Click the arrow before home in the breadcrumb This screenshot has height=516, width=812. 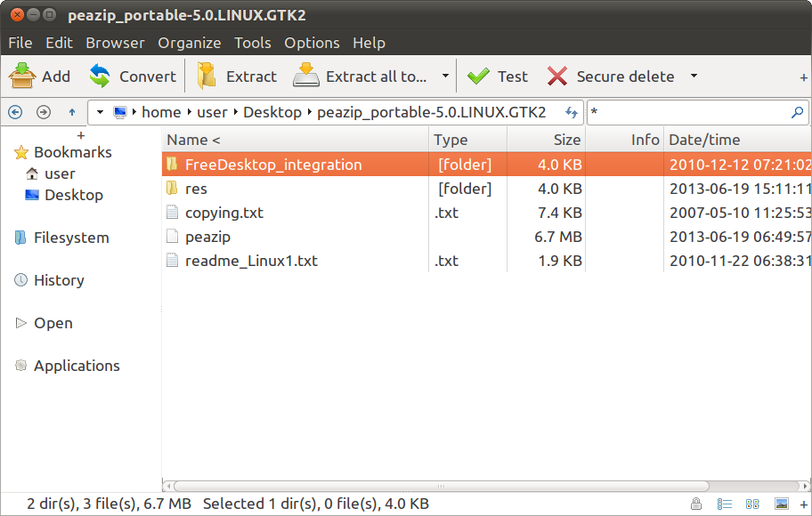tap(134, 112)
